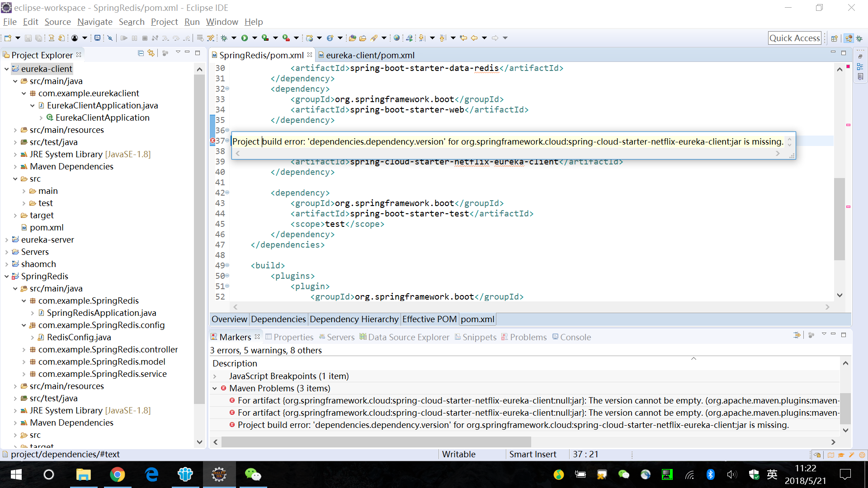The height and width of the screenshot is (488, 868).
Task: Open the Run button dropdown arrow
Action: point(255,38)
